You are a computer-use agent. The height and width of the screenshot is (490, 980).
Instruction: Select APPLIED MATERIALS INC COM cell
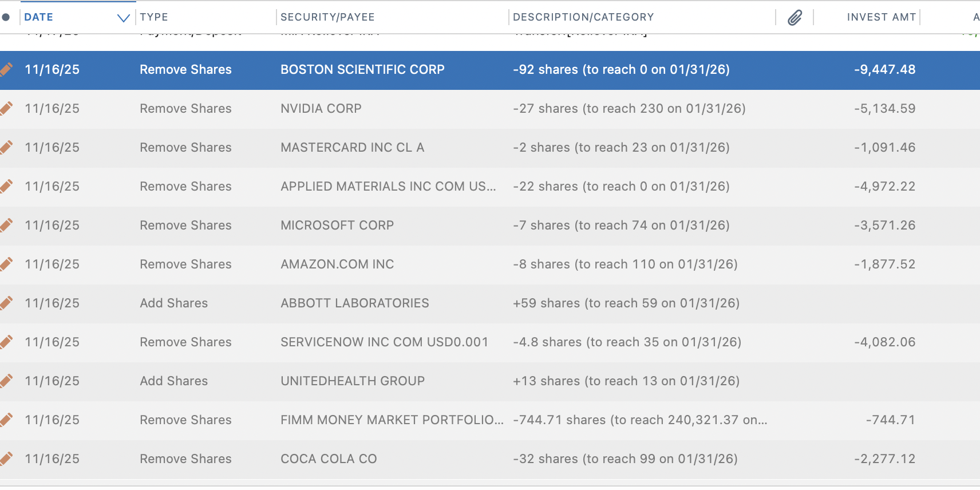coord(388,187)
